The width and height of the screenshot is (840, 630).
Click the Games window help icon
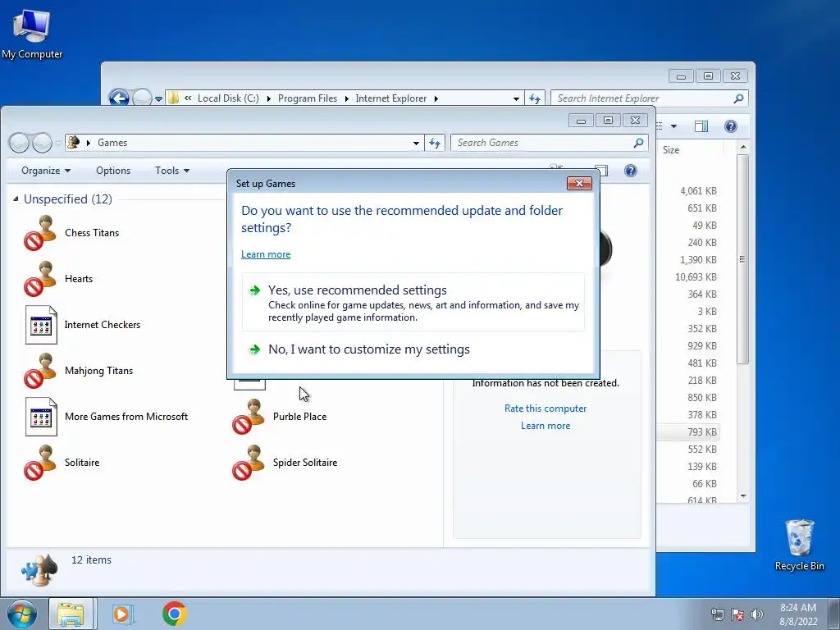click(631, 171)
